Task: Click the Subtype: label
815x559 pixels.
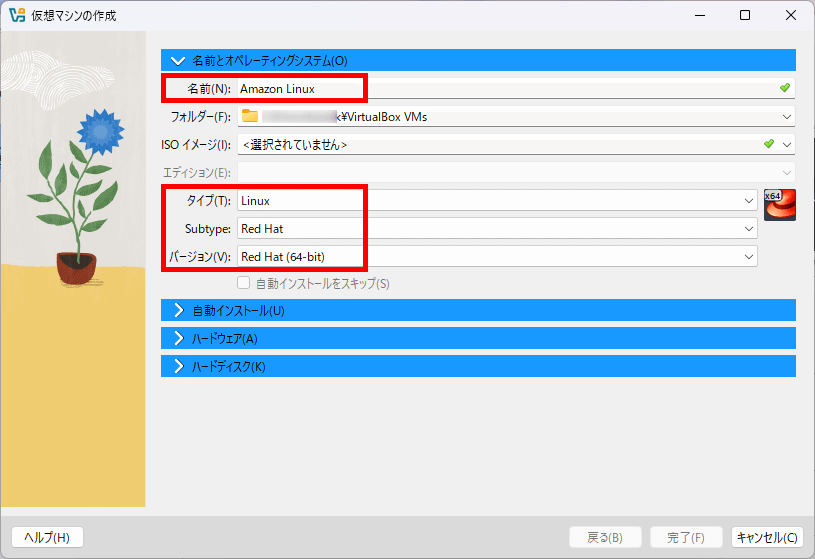Action: pyautogui.click(x=208, y=229)
